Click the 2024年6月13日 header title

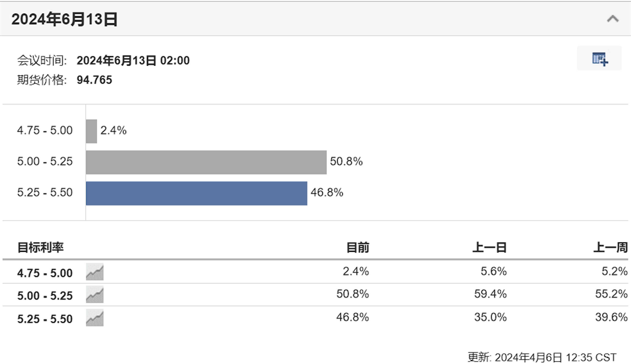pos(64,19)
